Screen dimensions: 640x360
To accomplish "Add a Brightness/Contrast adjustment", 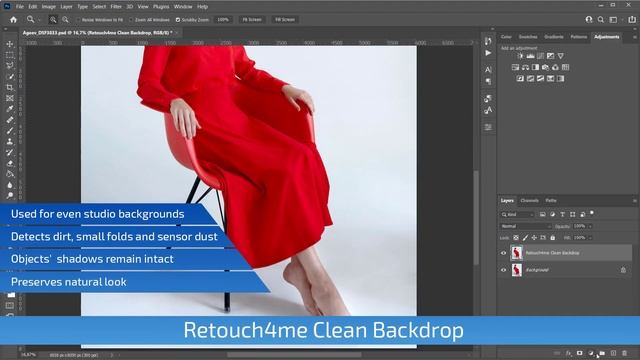I will coord(520,56).
